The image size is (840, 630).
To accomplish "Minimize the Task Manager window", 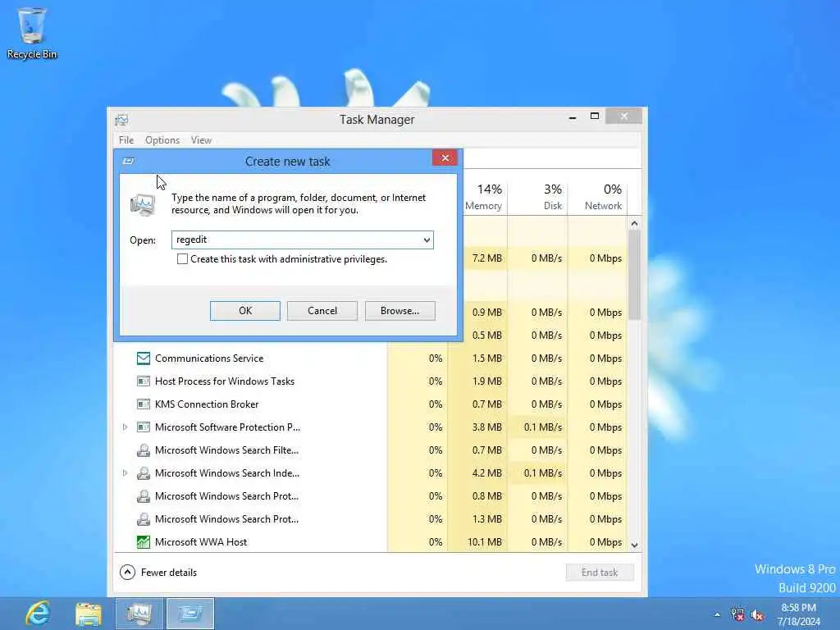I will click(572, 116).
